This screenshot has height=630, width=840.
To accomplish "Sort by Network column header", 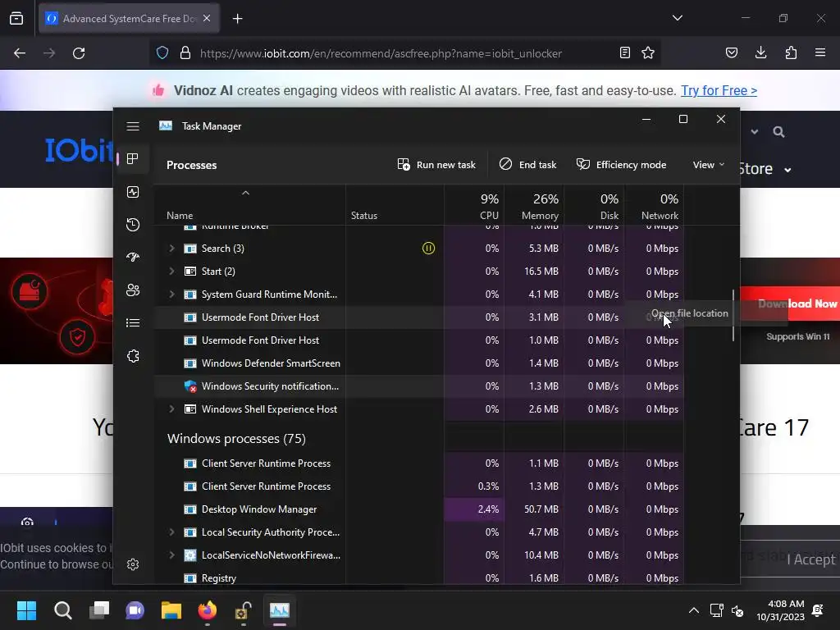I will click(x=654, y=205).
